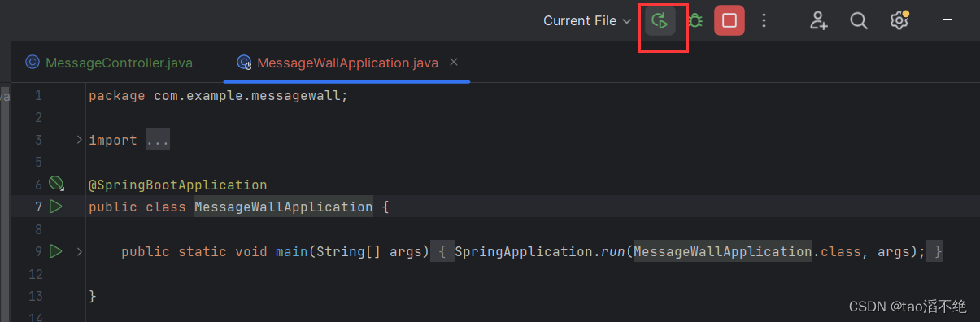Open IDE settings gear icon
The height and width of the screenshot is (322, 980).
(x=899, y=20)
